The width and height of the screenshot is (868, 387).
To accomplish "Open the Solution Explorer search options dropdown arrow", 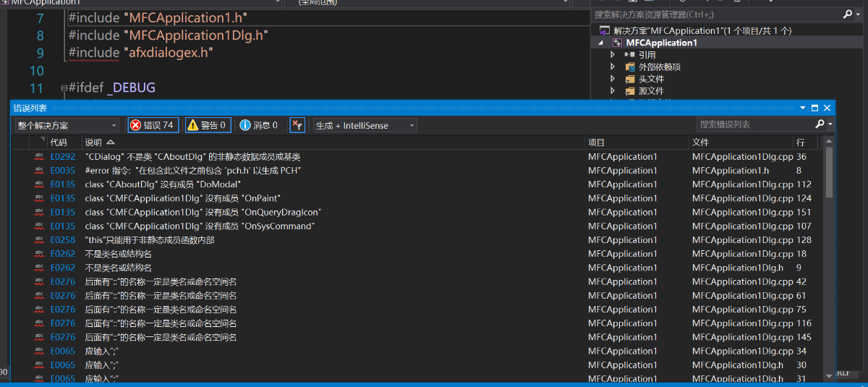I will click(858, 14).
